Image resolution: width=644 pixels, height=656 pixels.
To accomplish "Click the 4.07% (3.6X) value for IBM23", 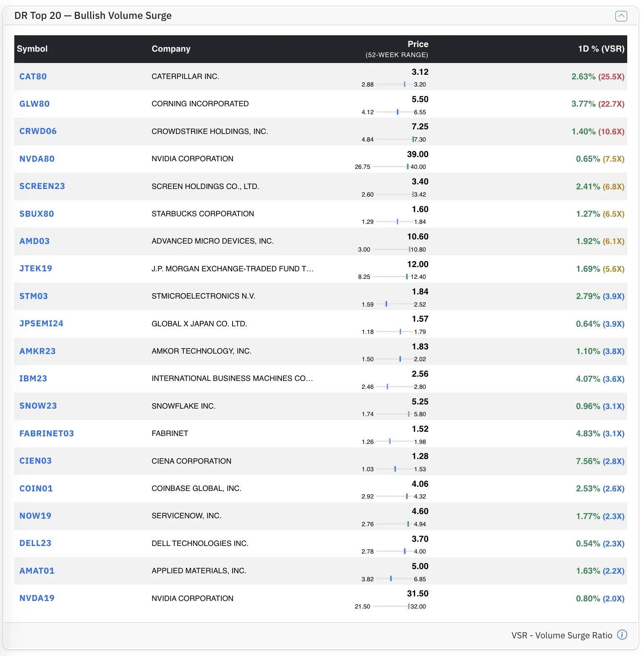I will click(x=600, y=379).
